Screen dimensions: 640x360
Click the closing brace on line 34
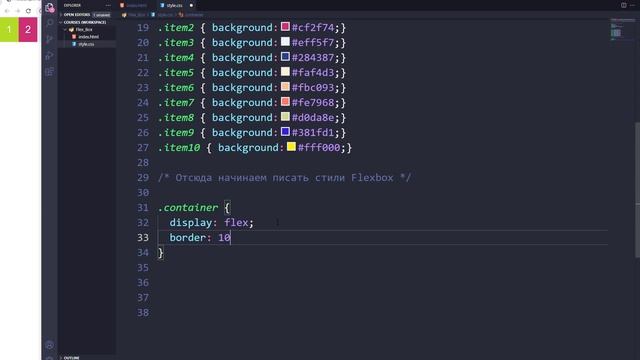point(161,253)
